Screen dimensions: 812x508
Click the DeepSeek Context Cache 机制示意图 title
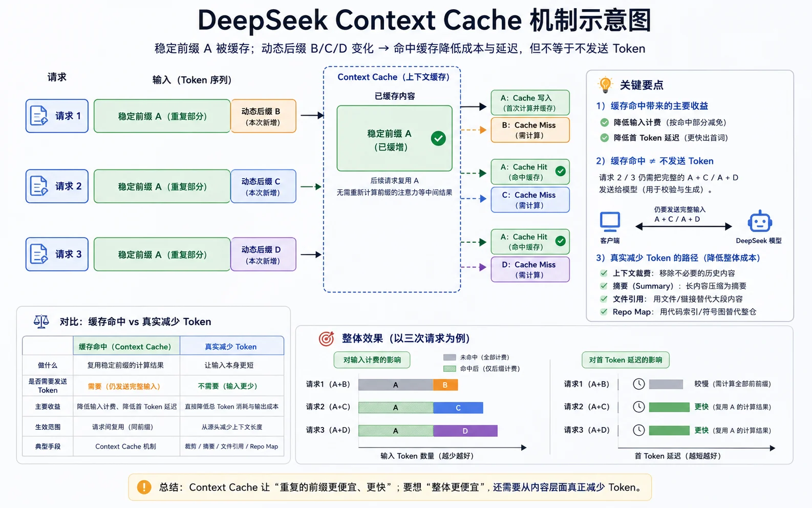(x=424, y=20)
